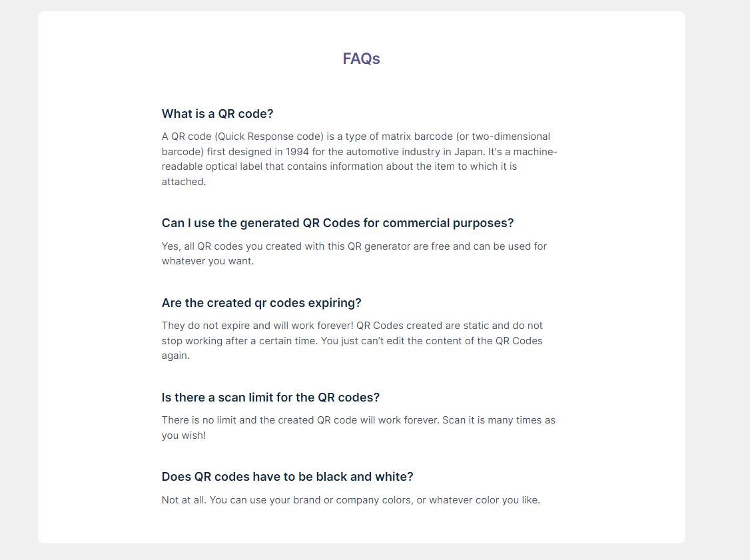The width and height of the screenshot is (750, 560).
Task: Click the answer describing the Quick Response code
Action: (x=359, y=158)
